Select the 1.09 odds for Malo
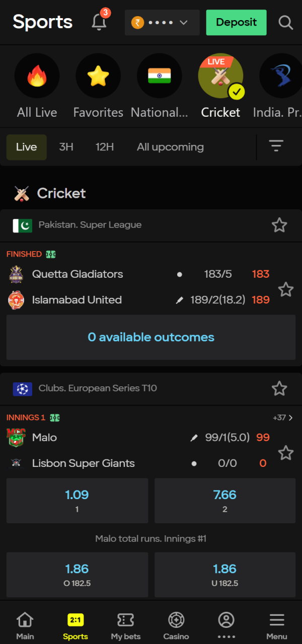 click(77, 500)
